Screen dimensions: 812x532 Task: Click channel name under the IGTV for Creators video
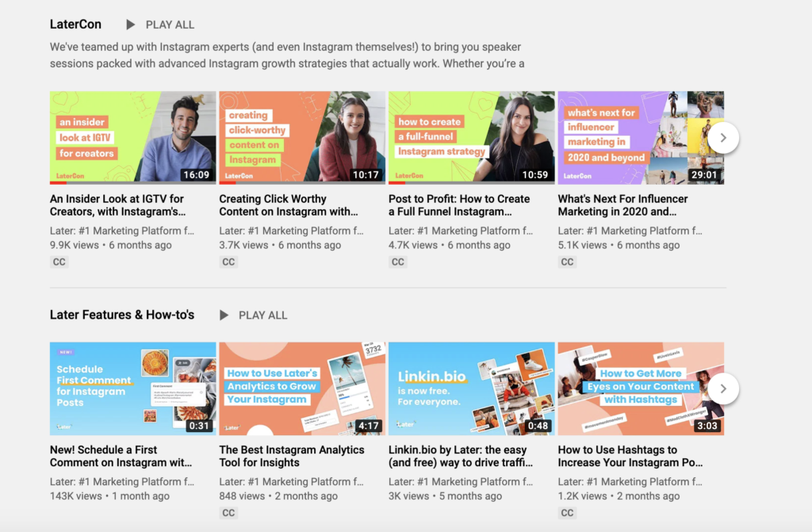point(122,231)
